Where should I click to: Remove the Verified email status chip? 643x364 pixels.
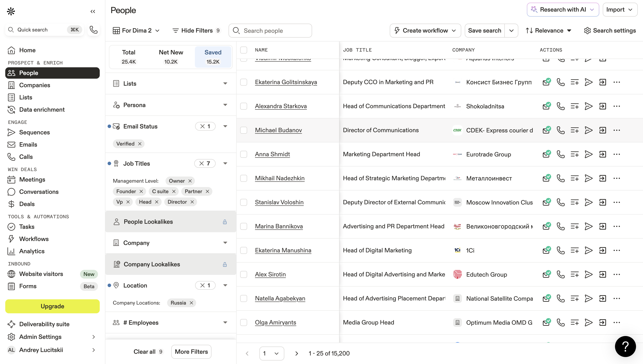[x=140, y=144]
